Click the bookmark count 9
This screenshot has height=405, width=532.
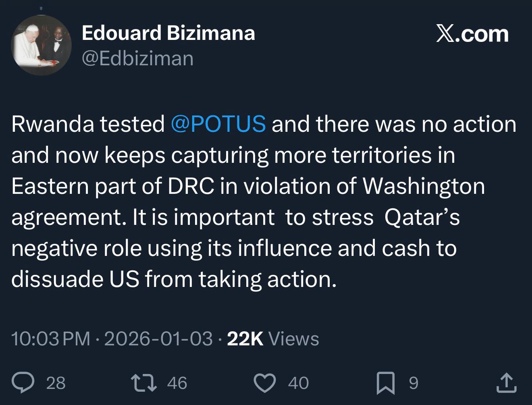click(x=414, y=383)
